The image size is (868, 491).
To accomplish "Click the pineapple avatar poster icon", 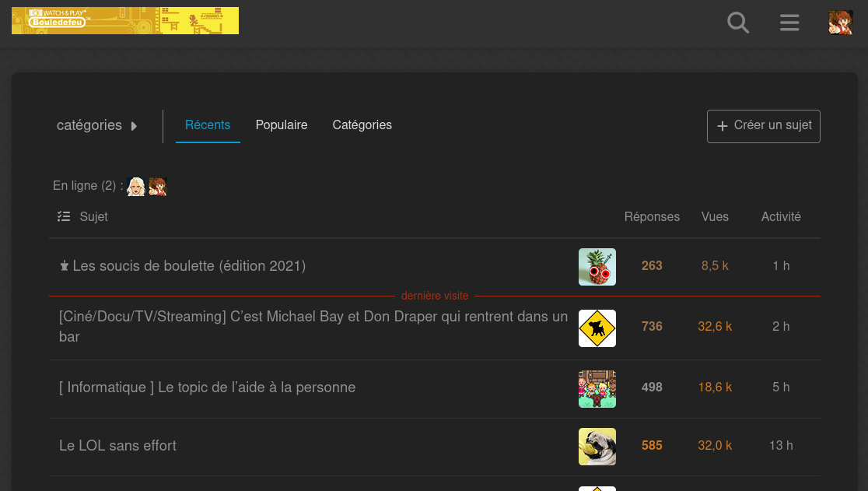I will 597,267.
